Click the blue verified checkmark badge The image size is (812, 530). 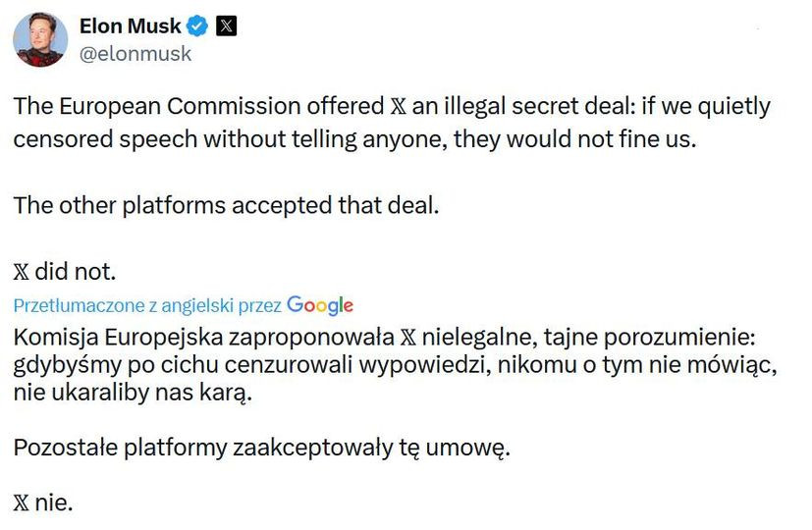[x=197, y=26]
